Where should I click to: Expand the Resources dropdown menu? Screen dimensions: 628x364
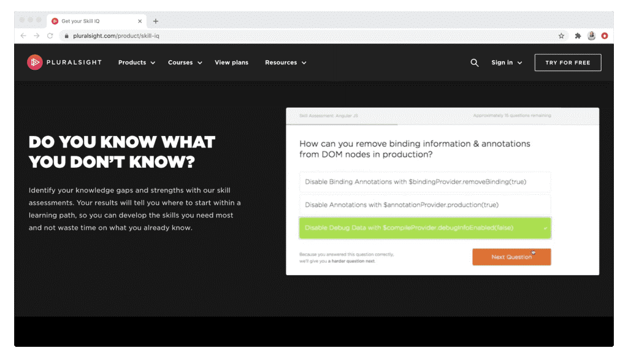point(286,63)
